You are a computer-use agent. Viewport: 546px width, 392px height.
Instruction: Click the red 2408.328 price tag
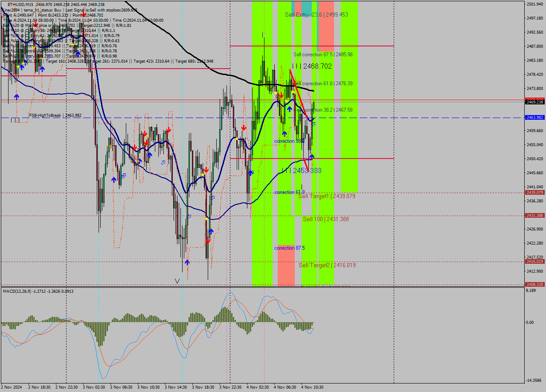[x=535, y=285]
